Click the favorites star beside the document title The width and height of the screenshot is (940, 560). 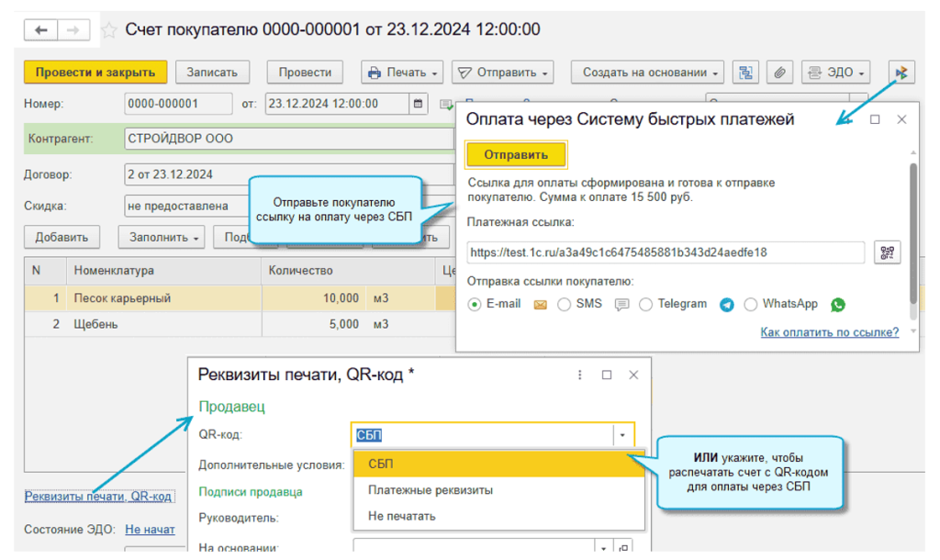point(109,30)
